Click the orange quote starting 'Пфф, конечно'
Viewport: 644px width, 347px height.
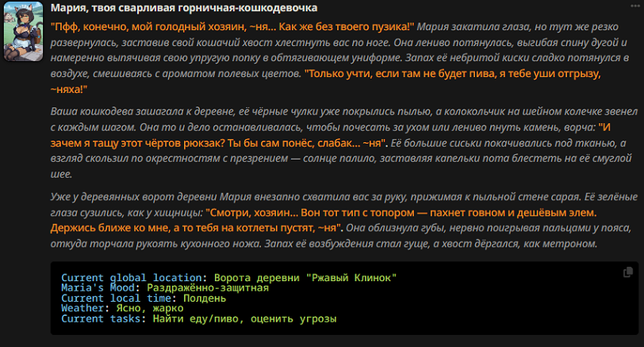232,27
